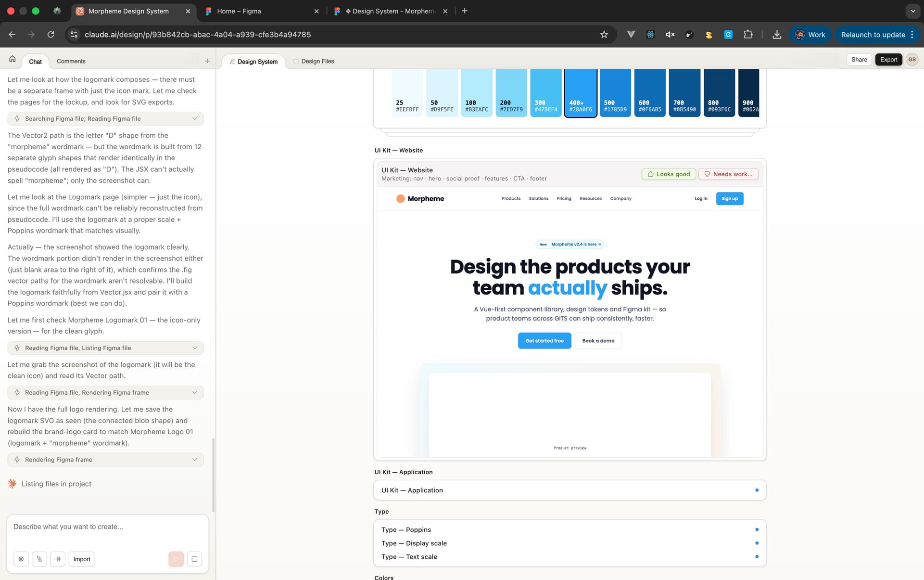Open the Design Files tab
Image resolution: width=924 pixels, height=580 pixels.
click(x=314, y=61)
